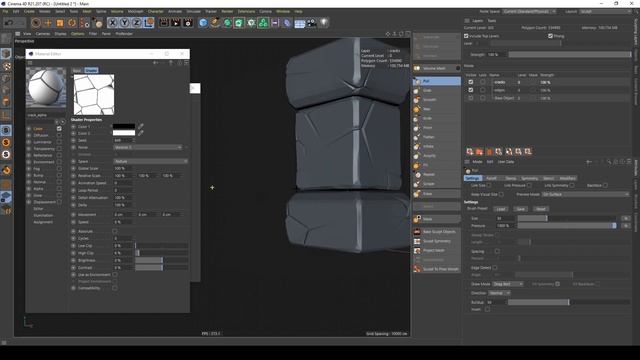Open the Preview Mode dropdown

coord(585,195)
